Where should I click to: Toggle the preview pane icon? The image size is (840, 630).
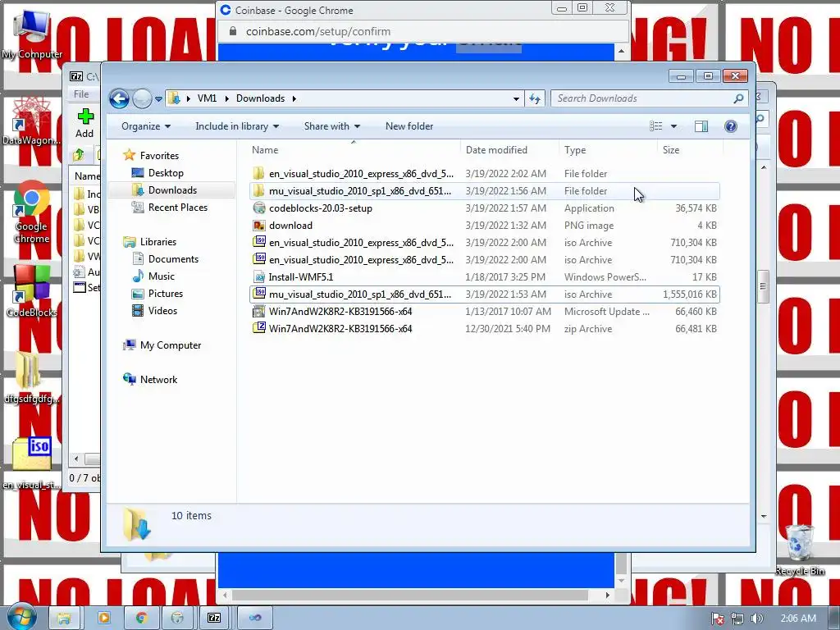(x=701, y=126)
